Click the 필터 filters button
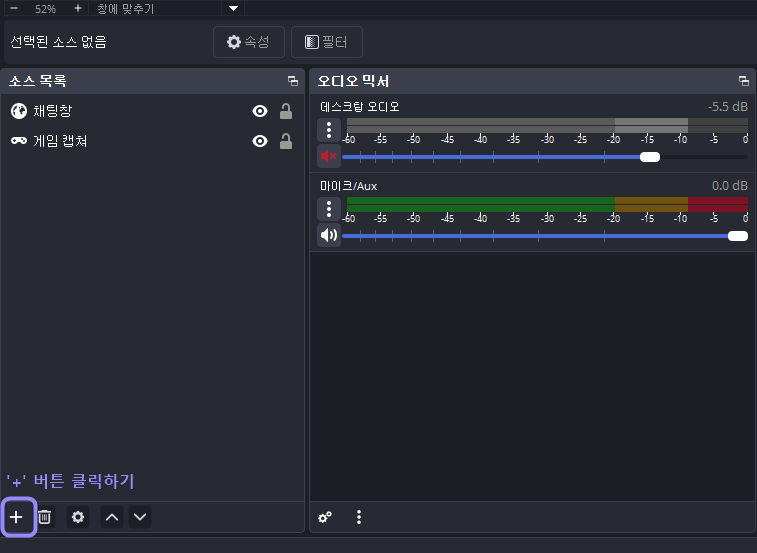Viewport: 757px width, 553px height. (x=327, y=42)
